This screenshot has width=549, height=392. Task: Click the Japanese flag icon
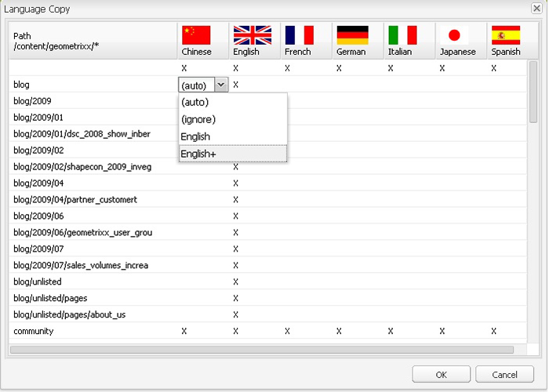[x=453, y=35]
